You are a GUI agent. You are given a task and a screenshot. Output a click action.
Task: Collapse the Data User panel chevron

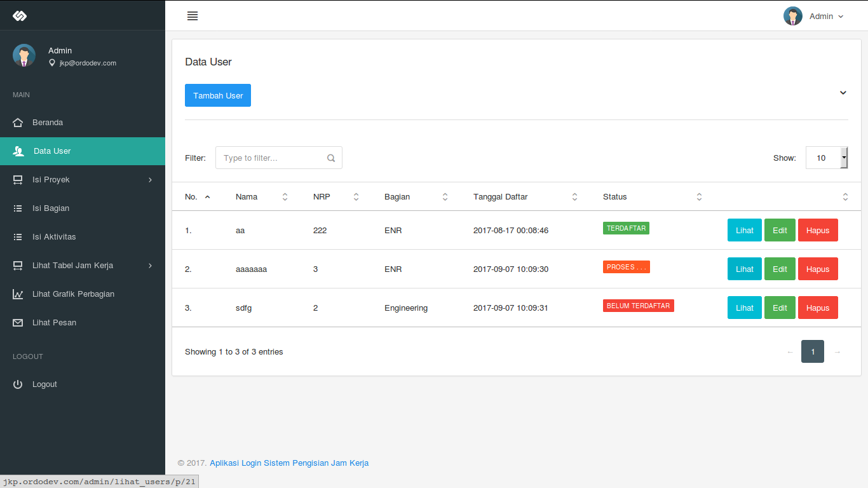pos(843,93)
